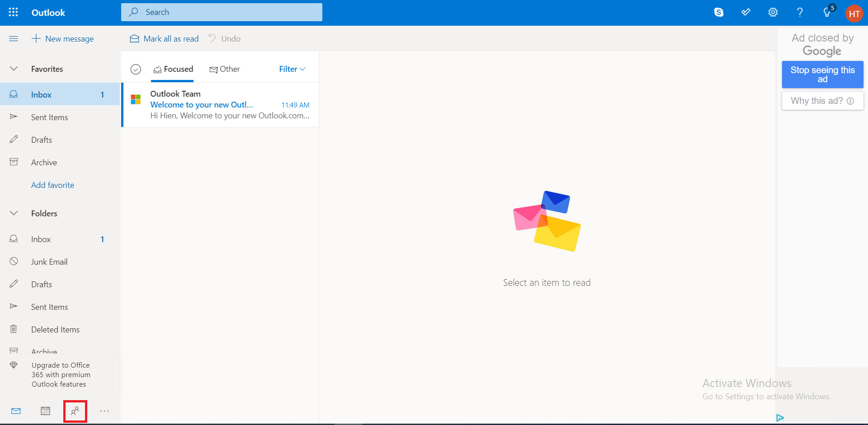The image size is (868, 425).
Task: Select the Focused tab
Action: (173, 69)
